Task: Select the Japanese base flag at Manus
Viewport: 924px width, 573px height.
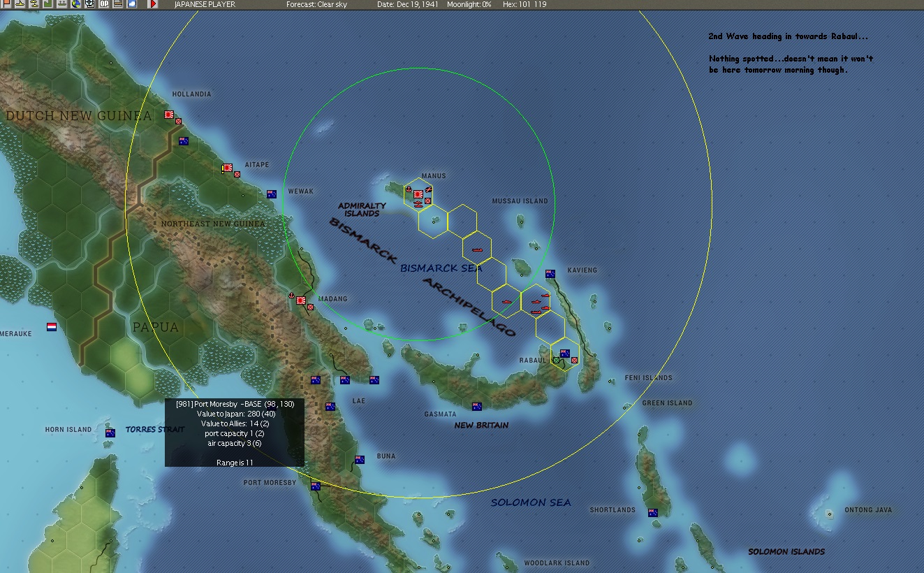Action: pos(418,194)
